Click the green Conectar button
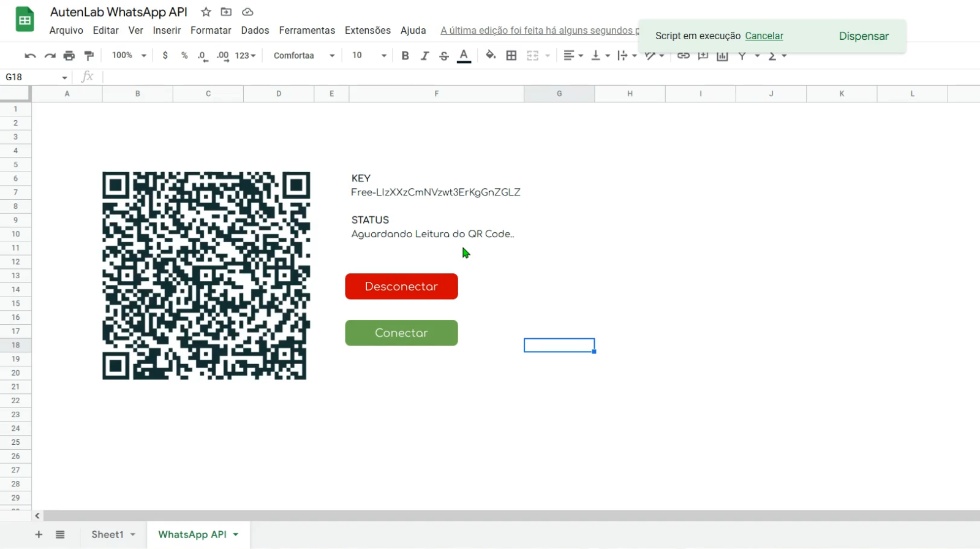This screenshot has width=980, height=549. 401,333
